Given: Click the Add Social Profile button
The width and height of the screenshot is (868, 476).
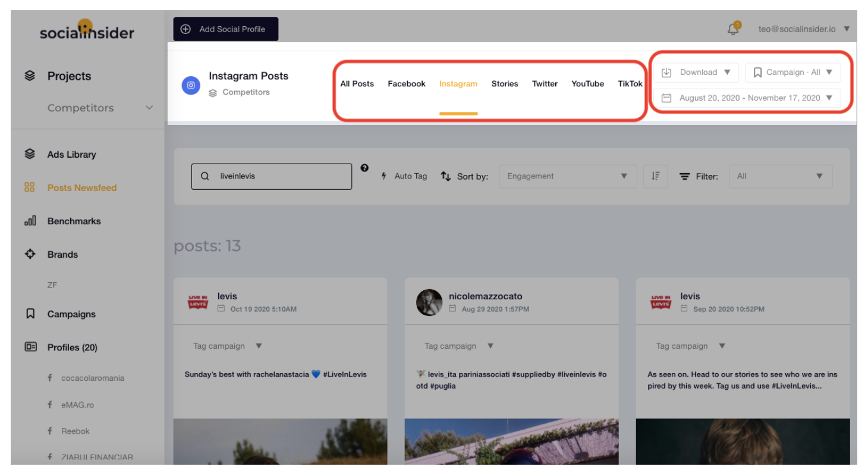Looking at the screenshot, I should [x=226, y=29].
